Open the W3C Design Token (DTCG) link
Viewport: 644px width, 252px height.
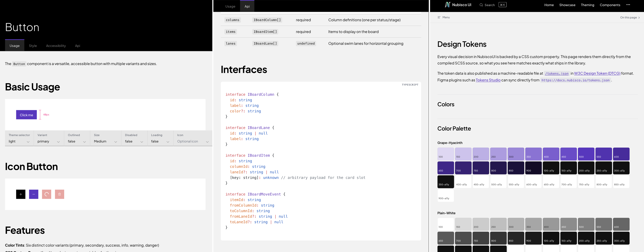coord(597,73)
